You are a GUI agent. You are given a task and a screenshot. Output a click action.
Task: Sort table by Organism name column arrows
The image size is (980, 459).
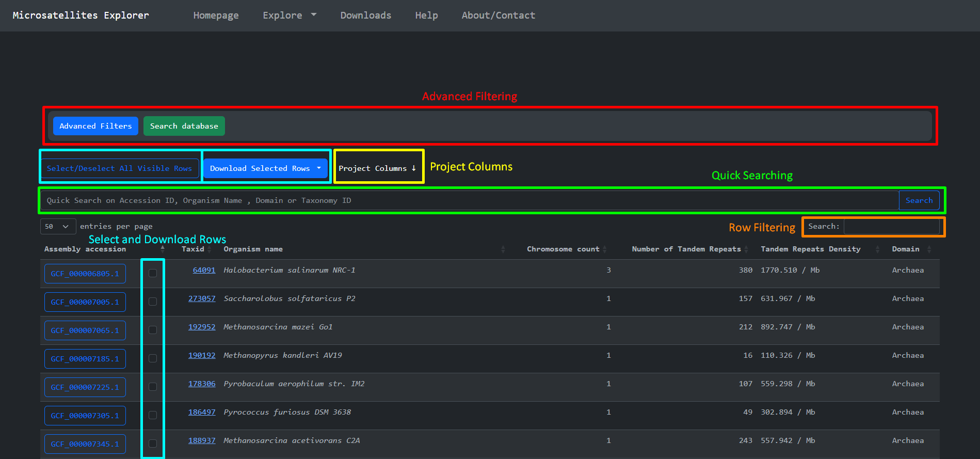pos(503,249)
